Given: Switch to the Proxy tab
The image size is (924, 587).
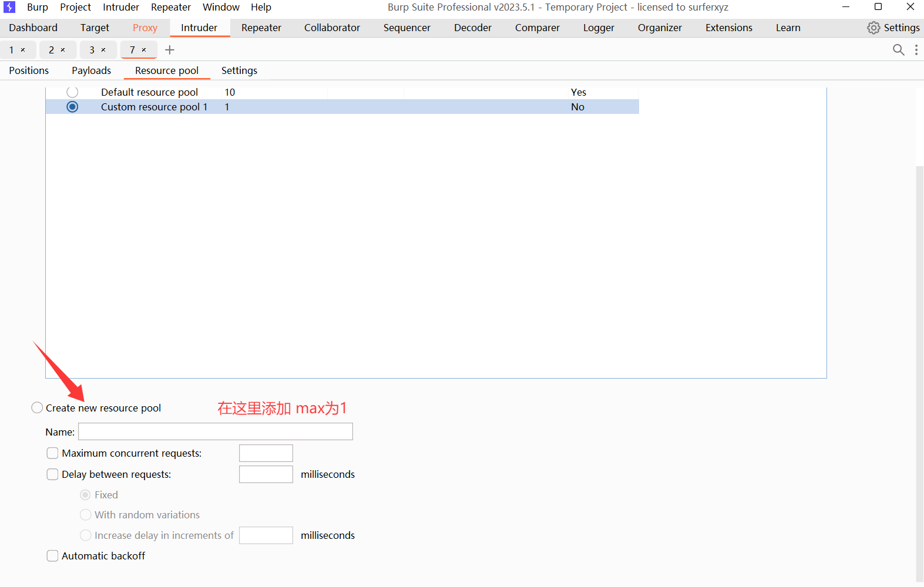Looking at the screenshot, I should click(x=145, y=28).
